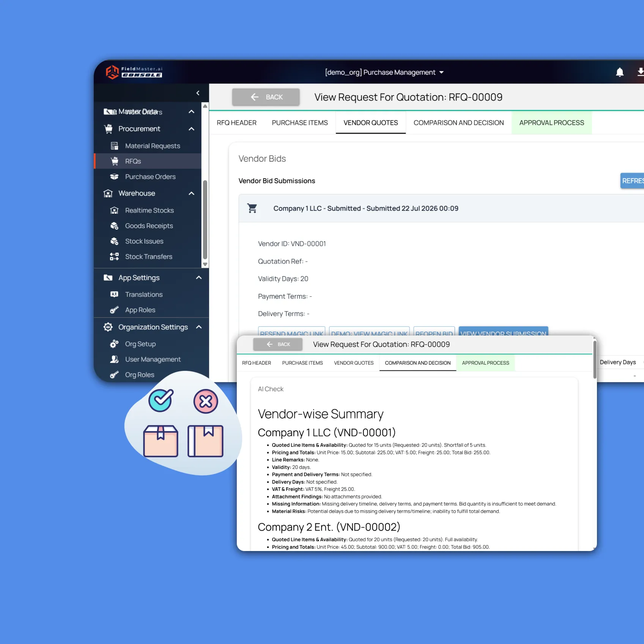Screen dimensions: 644x644
Task: Click the download icon in the top bar
Action: (x=640, y=72)
